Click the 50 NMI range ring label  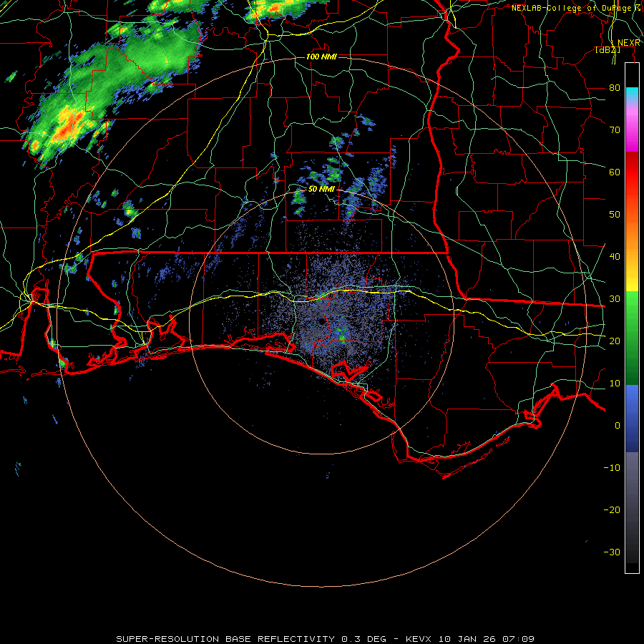coord(321,190)
